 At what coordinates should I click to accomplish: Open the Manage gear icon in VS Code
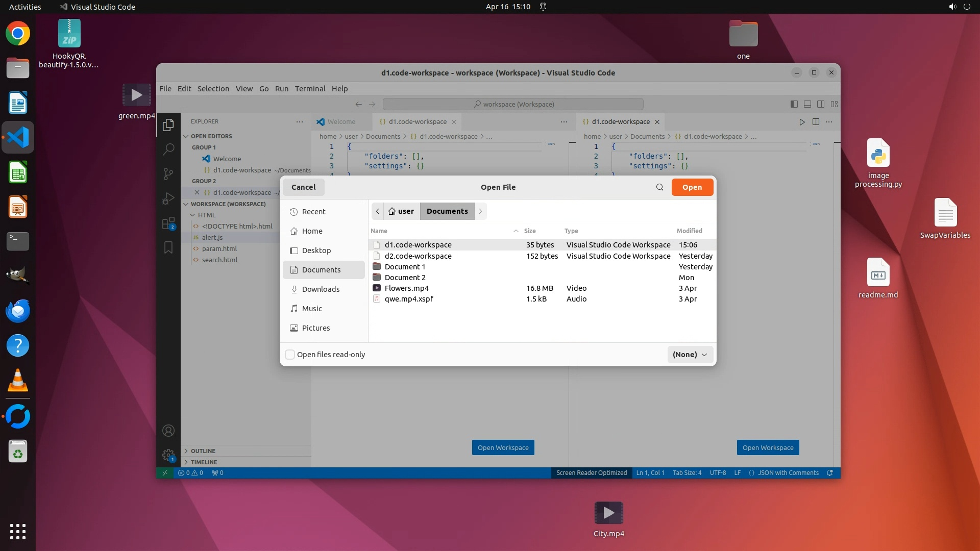(x=168, y=455)
